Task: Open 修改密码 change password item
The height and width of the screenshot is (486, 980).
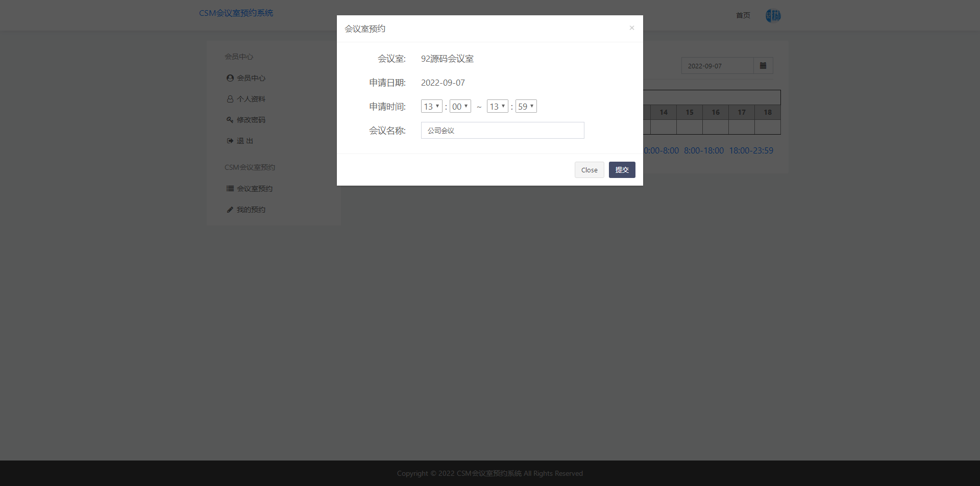Action: tap(251, 120)
